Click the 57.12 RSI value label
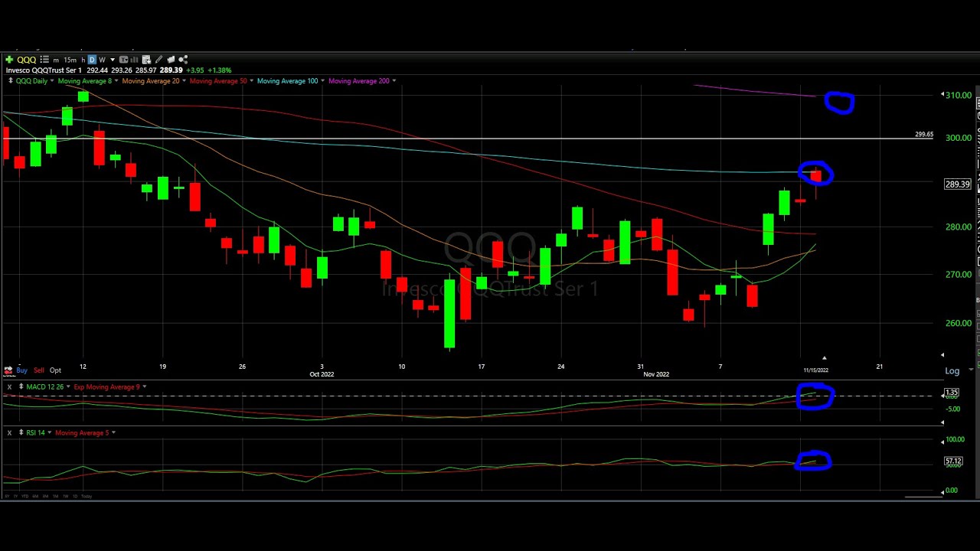Viewport: 980px width, 551px height. pos(953,461)
